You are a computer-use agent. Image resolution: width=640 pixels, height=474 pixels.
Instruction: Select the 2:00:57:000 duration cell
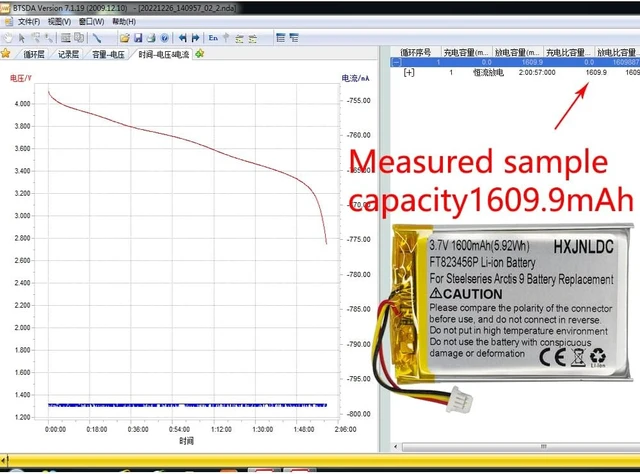coord(537,73)
